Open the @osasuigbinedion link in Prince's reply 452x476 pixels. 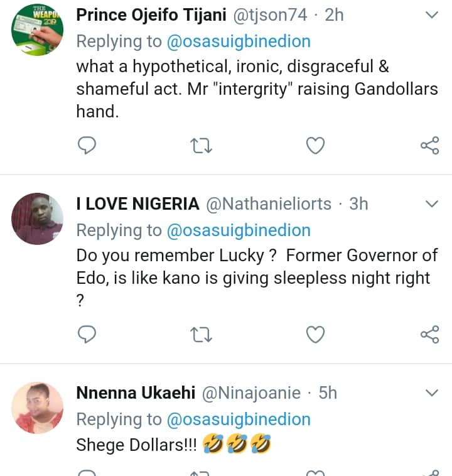pyautogui.click(x=238, y=41)
